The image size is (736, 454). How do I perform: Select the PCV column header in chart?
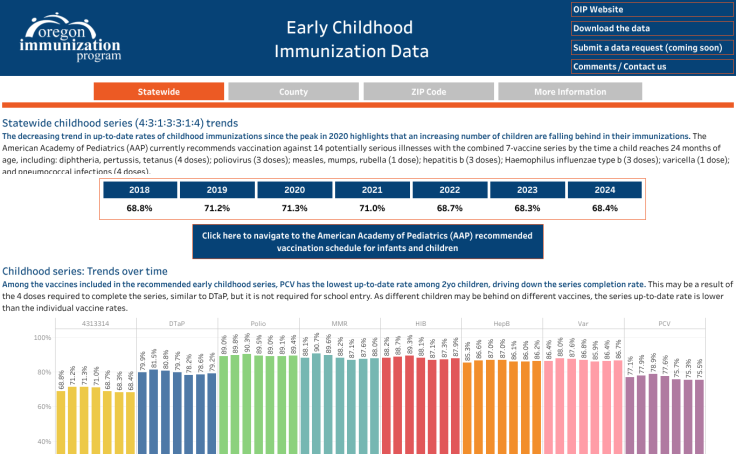tap(664, 324)
